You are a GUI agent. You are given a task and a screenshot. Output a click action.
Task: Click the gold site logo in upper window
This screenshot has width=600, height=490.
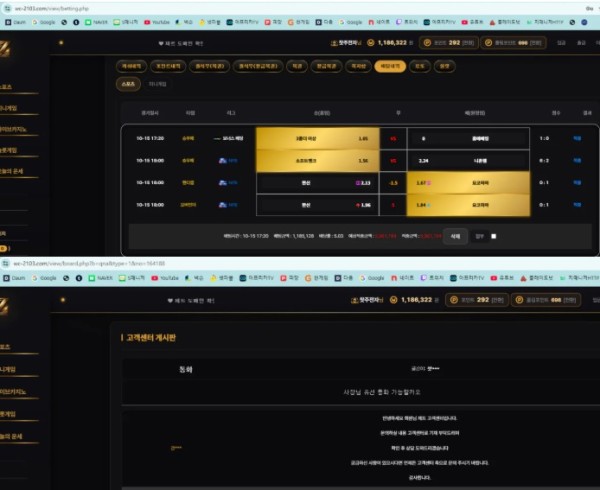coord(5,49)
